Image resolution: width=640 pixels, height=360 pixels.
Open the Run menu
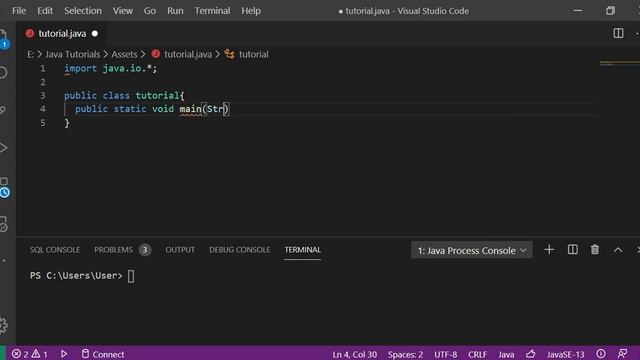(175, 11)
